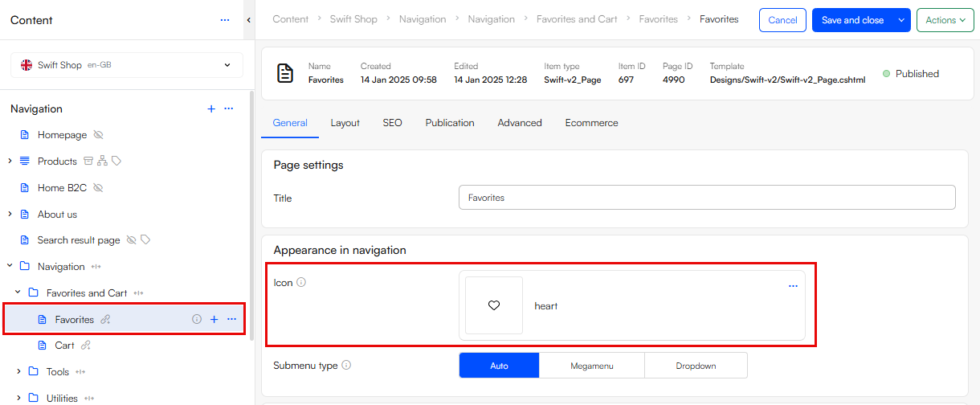Switch to the SEO tab
This screenshot has height=405, width=980.
392,123
